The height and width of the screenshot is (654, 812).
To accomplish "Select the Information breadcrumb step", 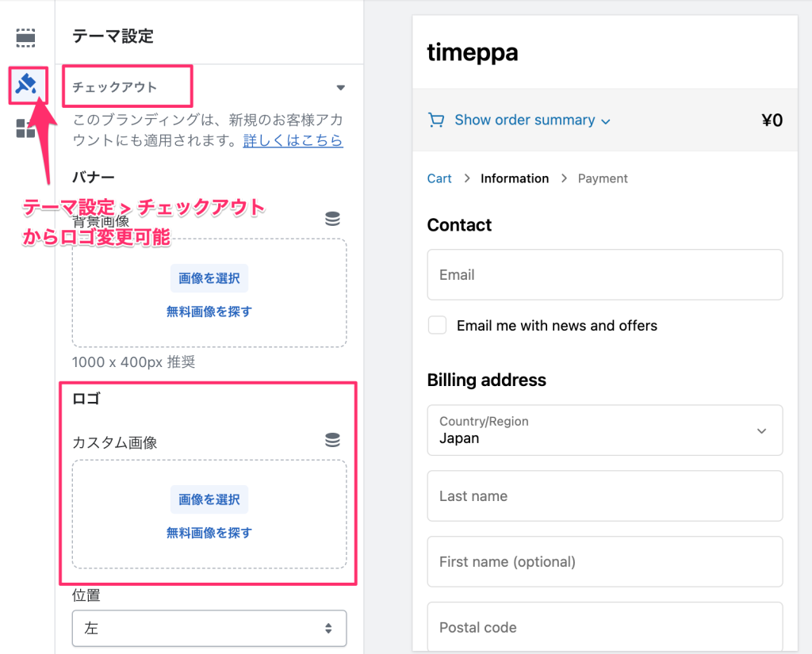I will pos(514,178).
